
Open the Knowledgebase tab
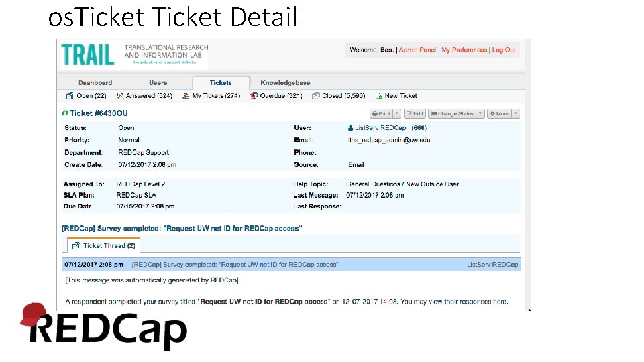285,83
